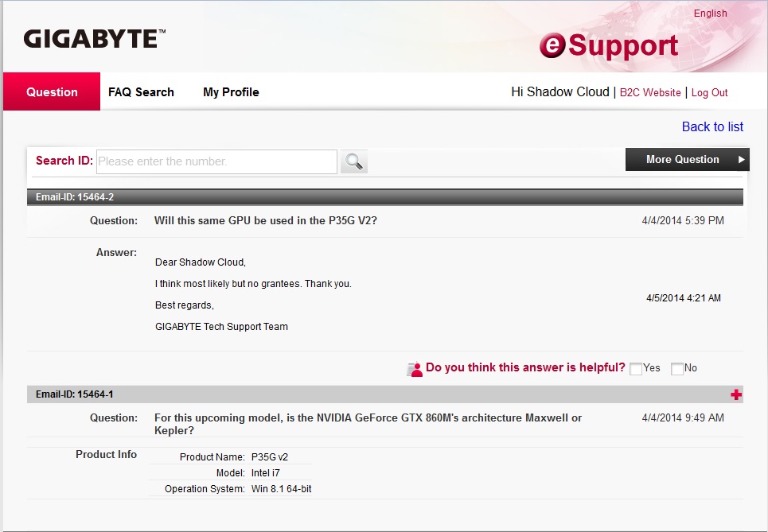768x532 pixels.
Task: Click question about GTX 860M's architecture
Action: 368,424
